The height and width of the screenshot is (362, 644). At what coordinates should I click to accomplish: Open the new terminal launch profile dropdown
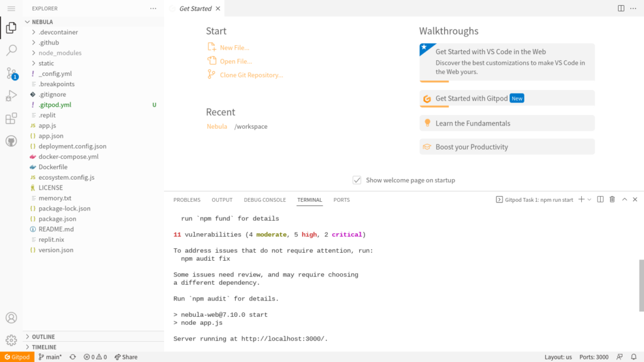click(589, 200)
